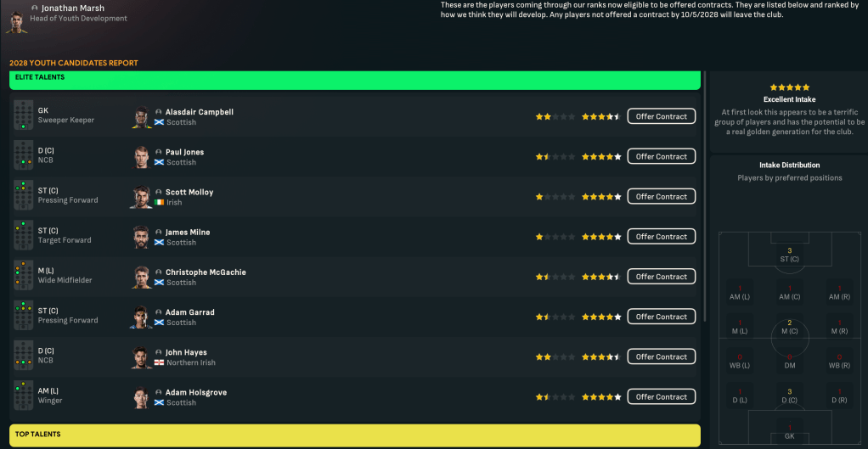
Task: Click James Milne's Scottish flag icon
Action: 159,242
